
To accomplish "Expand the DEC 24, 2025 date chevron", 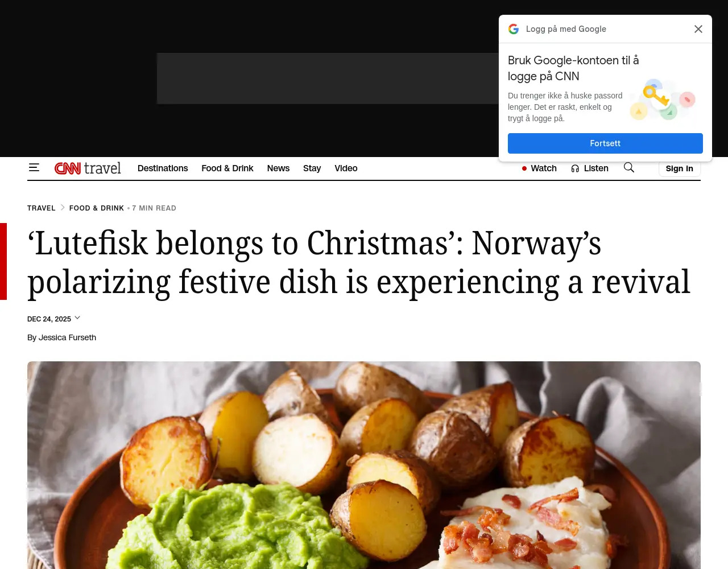I will coord(77,318).
